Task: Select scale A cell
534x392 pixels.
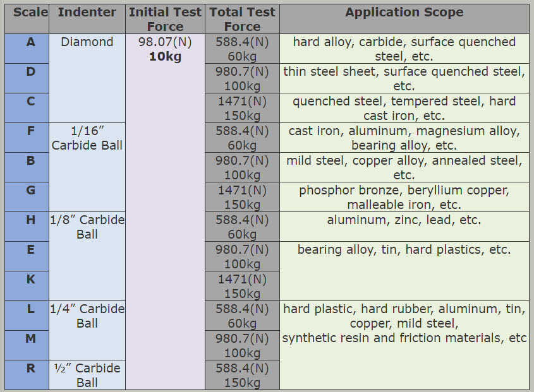Action: (27, 49)
